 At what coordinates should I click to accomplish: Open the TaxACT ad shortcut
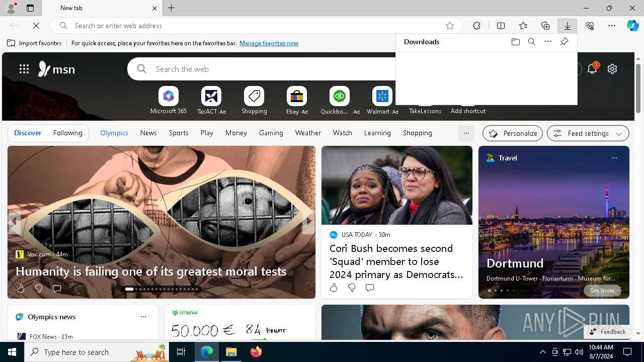pos(211,101)
